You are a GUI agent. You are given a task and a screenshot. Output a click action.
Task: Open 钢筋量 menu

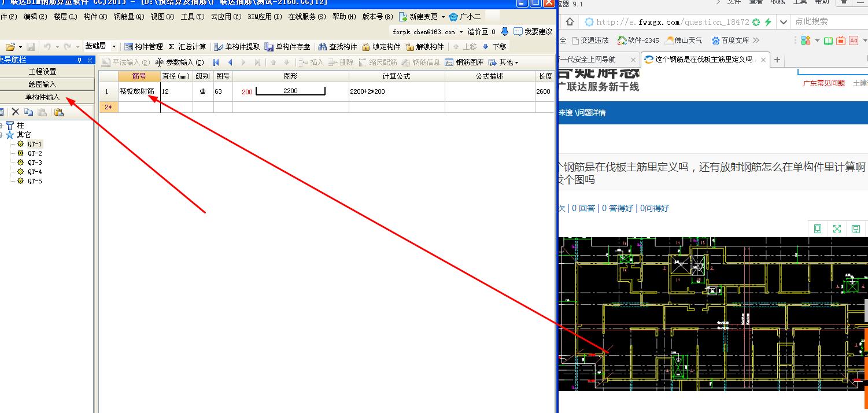[x=129, y=17]
